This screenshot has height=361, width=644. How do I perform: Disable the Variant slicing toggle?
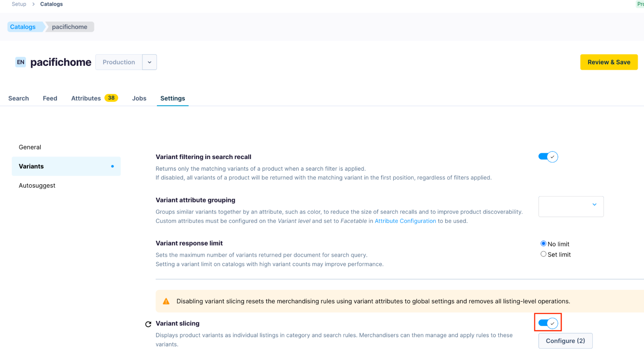click(x=548, y=323)
